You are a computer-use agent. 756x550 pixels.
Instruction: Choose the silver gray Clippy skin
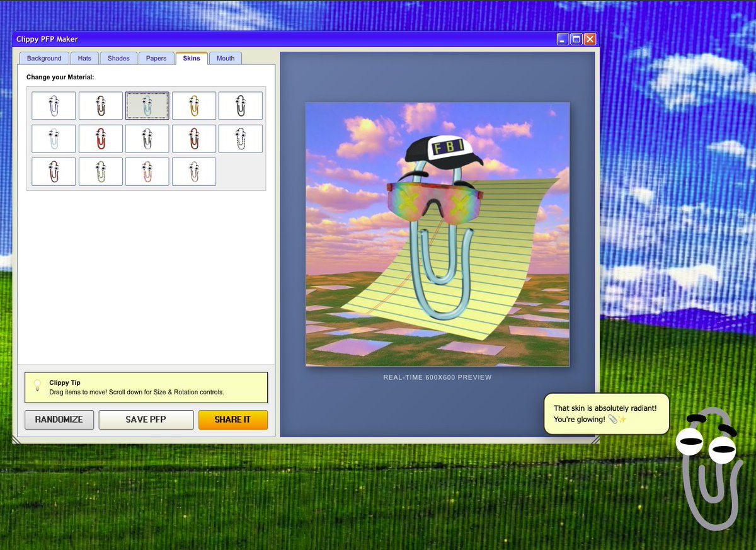coord(147,139)
